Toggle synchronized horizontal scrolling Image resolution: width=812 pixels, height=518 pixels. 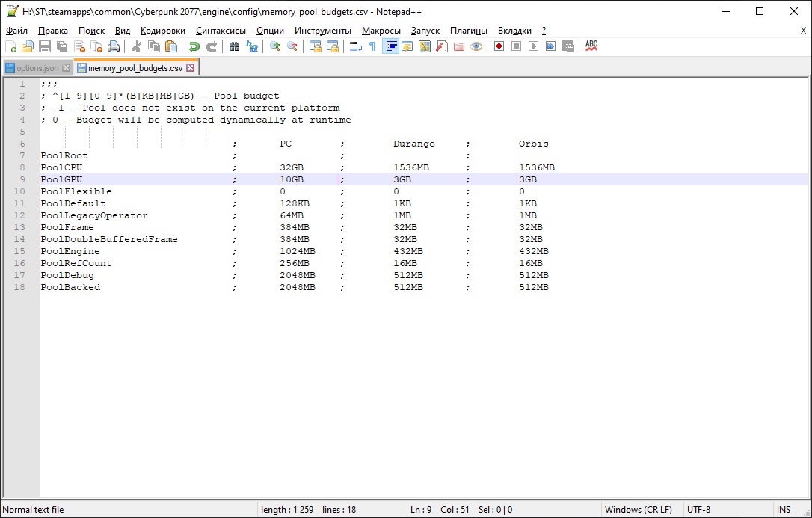tap(333, 46)
